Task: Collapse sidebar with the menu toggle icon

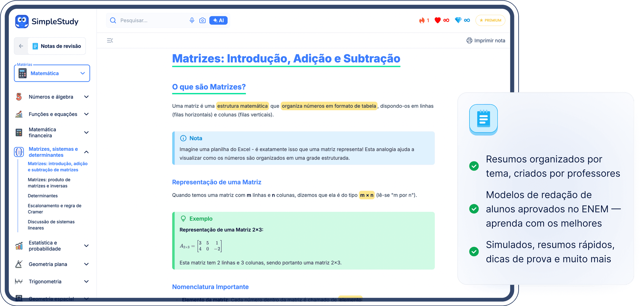Action: tap(110, 41)
